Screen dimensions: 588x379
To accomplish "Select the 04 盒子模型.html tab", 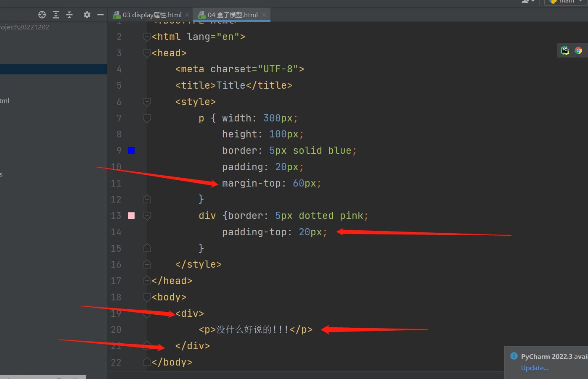I will click(232, 15).
